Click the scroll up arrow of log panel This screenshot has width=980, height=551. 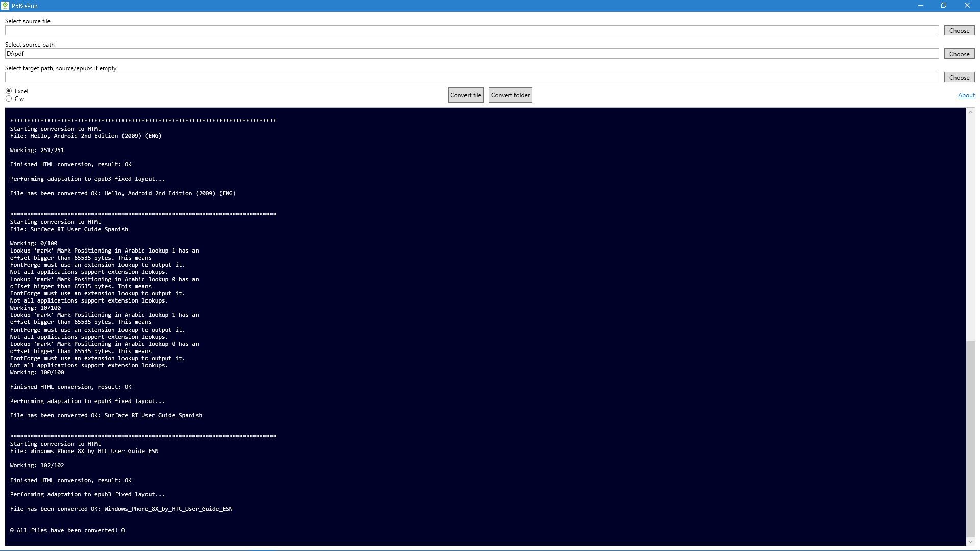tap(970, 112)
